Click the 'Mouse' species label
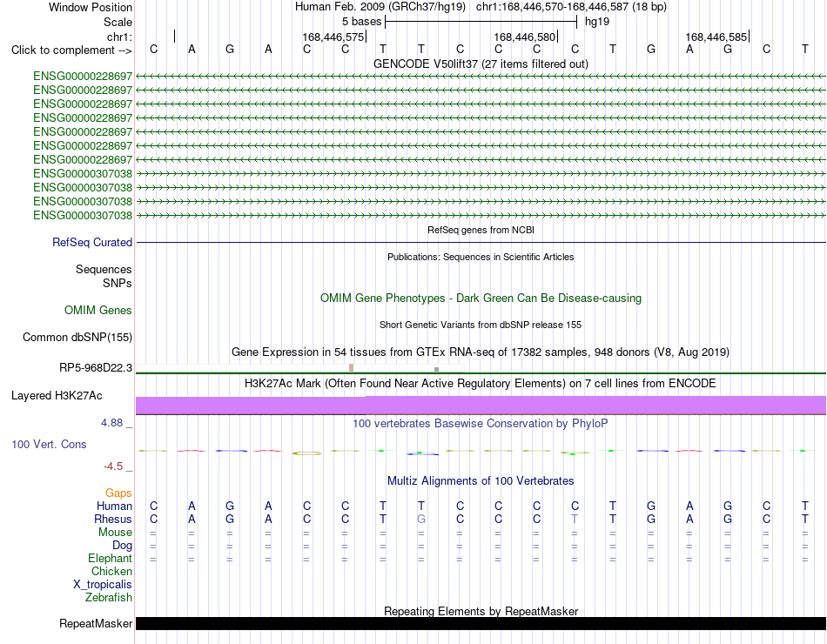This screenshot has height=644, width=827. tap(115, 533)
